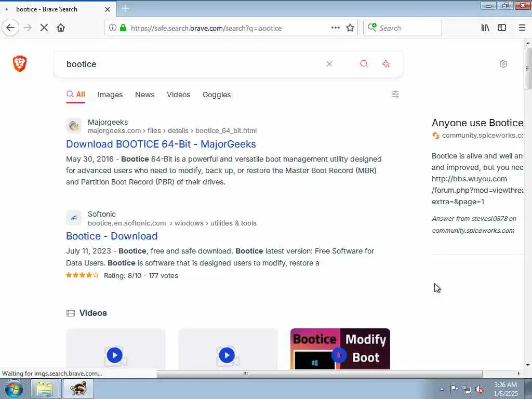The width and height of the screenshot is (532, 399).
Task: Open Action Center flag icon
Action: pos(454,389)
